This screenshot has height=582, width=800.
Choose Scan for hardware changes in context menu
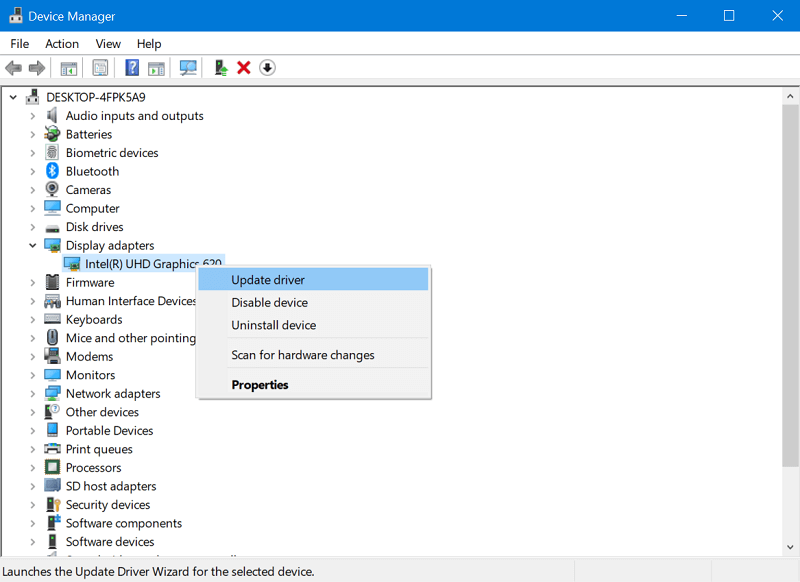(313, 355)
